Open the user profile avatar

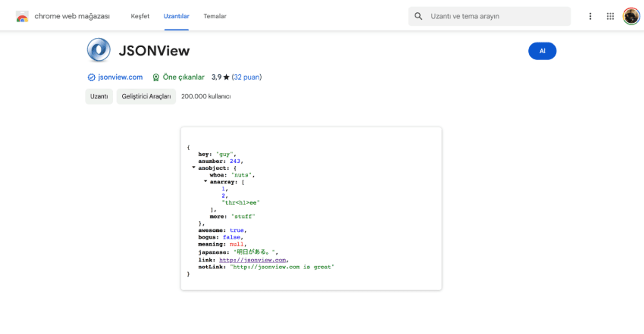[631, 16]
